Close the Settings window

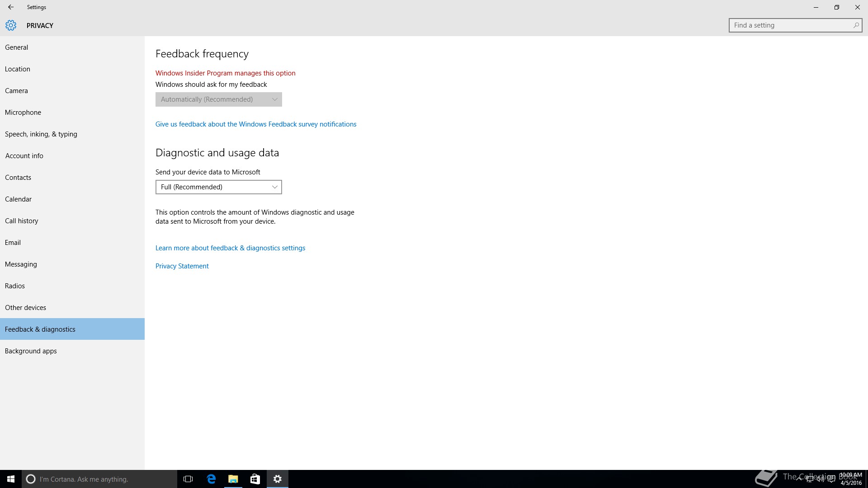pos(858,7)
